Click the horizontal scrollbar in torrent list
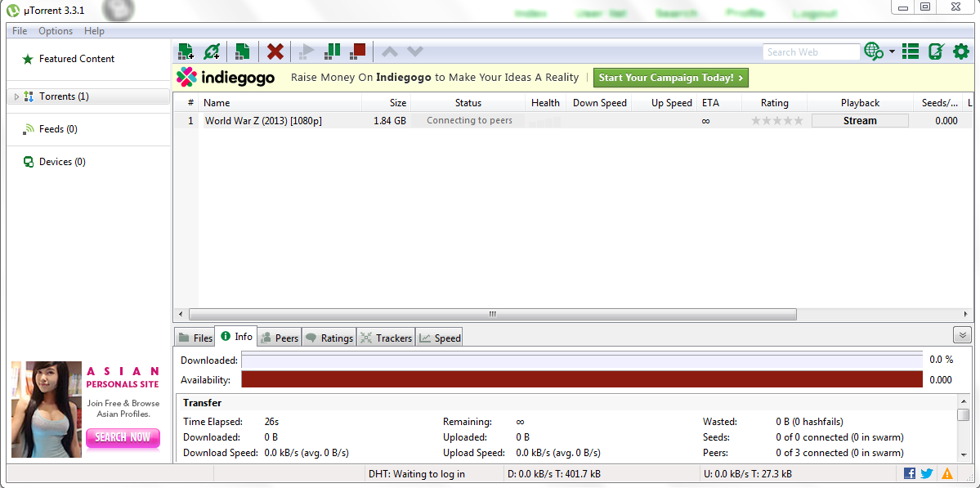This screenshot has height=488, width=980. 493,314
